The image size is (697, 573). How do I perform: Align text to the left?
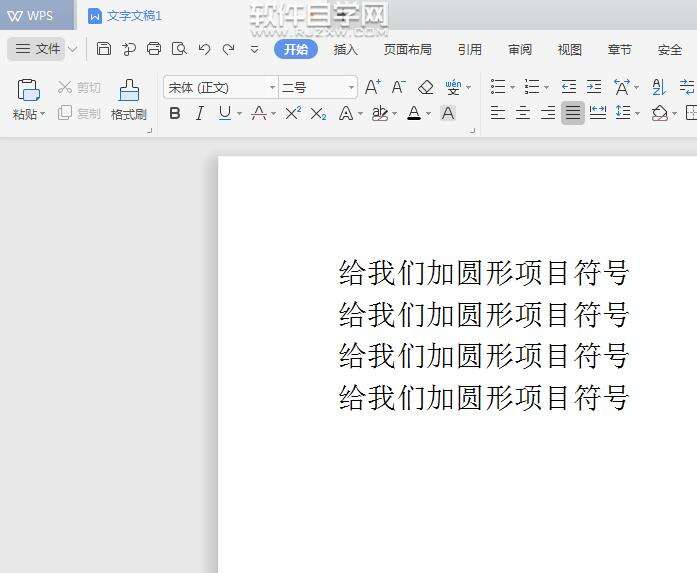498,113
